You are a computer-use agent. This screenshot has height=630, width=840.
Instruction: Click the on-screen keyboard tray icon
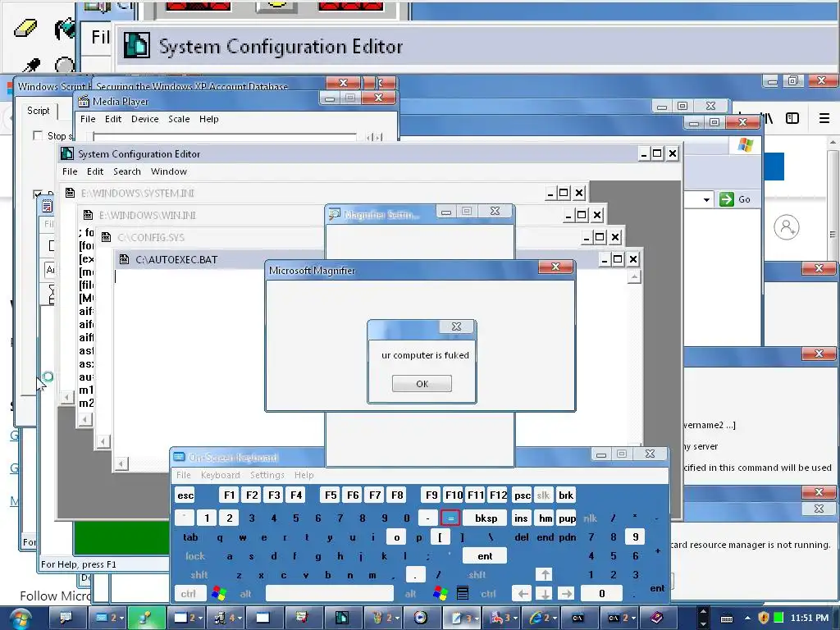click(x=727, y=619)
